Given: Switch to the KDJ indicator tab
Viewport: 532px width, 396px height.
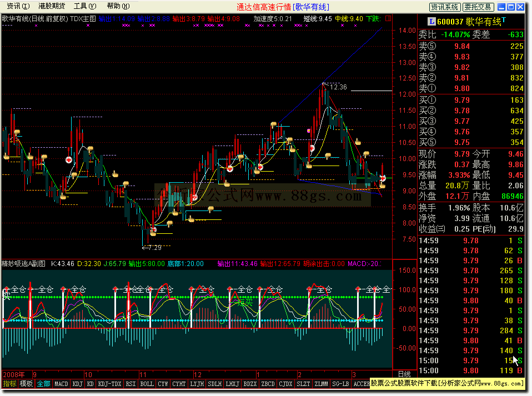Looking at the screenshot, I should 78,384.
